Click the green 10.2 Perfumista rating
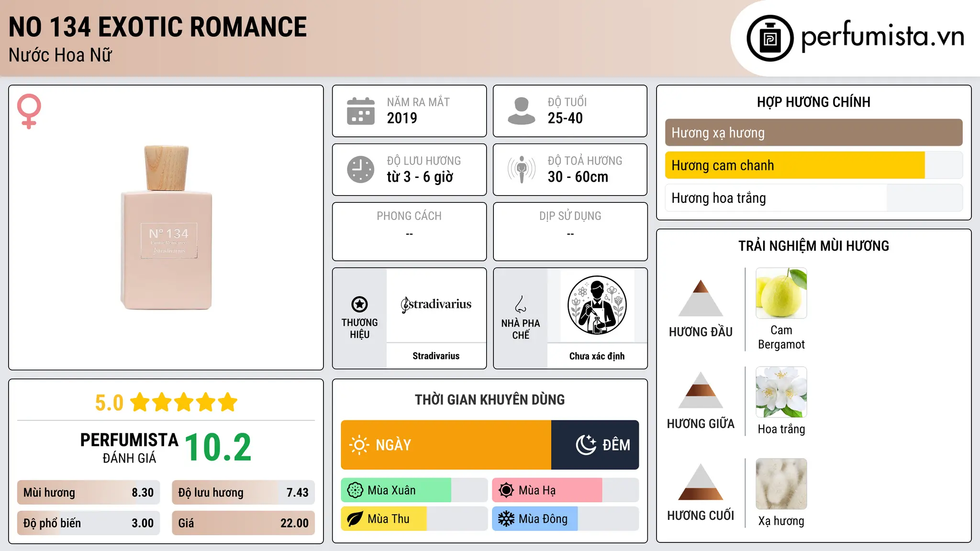This screenshot has height=551, width=980. 218,447
